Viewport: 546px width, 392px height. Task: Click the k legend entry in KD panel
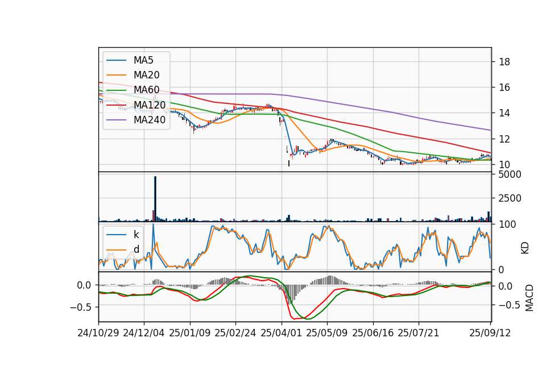(136, 235)
